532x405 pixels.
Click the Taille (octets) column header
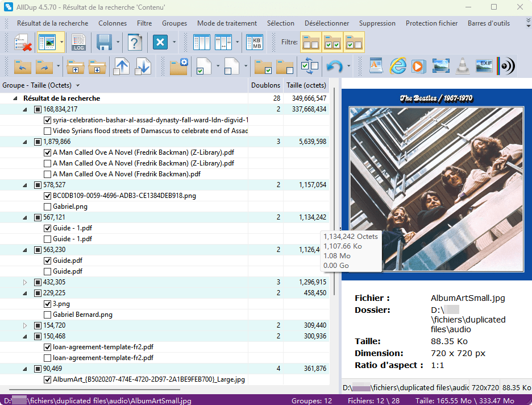click(306, 85)
